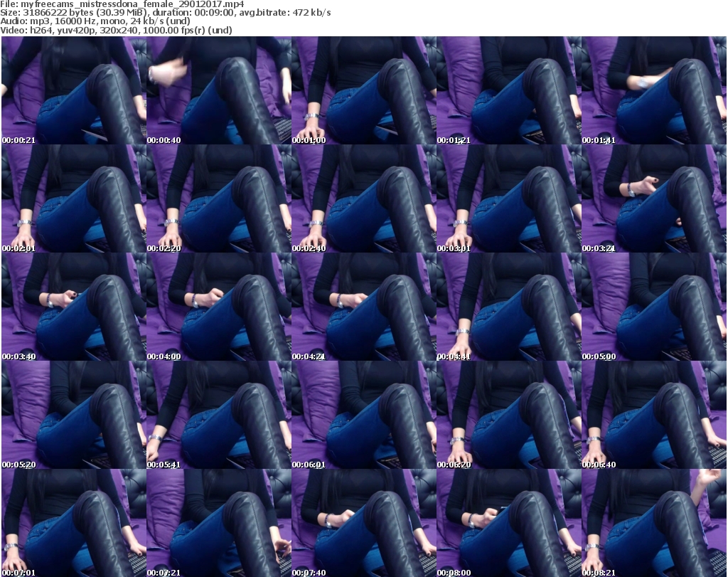This screenshot has width=728, height=577.
Task: Click the frame with timestamp 00:08:21
Action: (x=654, y=523)
